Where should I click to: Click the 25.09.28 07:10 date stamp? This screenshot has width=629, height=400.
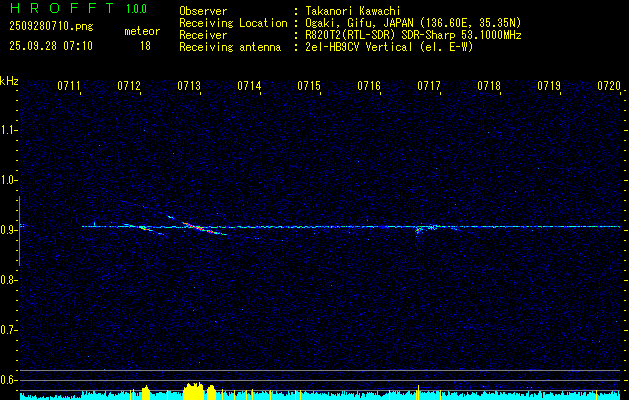click(x=36, y=45)
